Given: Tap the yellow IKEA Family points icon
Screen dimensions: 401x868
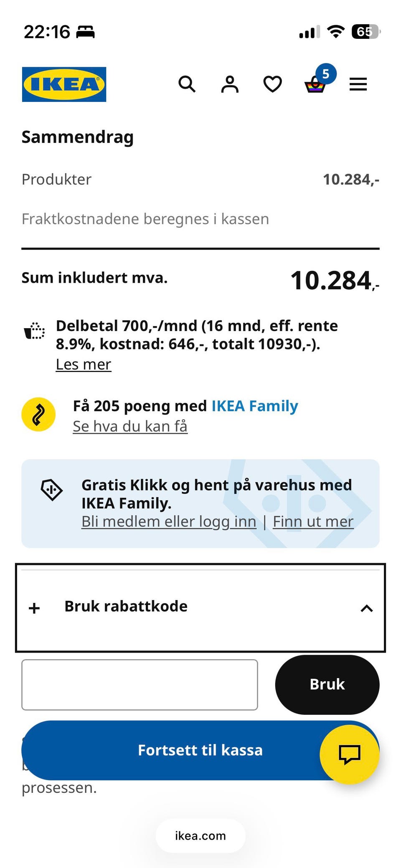Looking at the screenshot, I should click(38, 414).
